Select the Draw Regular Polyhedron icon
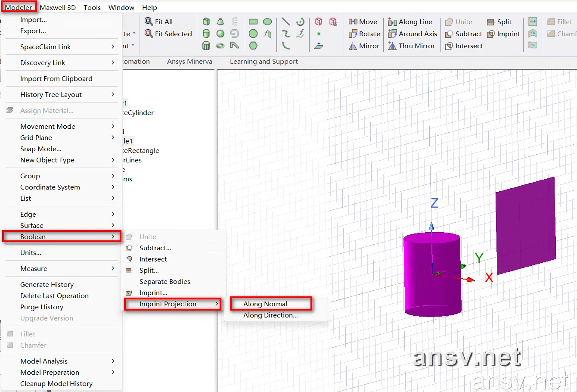 tap(206, 46)
